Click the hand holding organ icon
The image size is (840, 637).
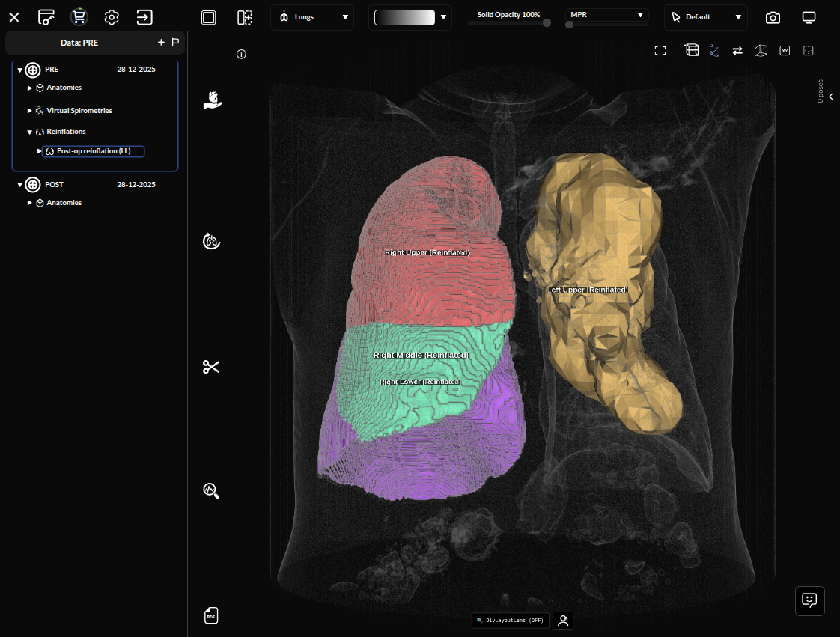coord(213,100)
